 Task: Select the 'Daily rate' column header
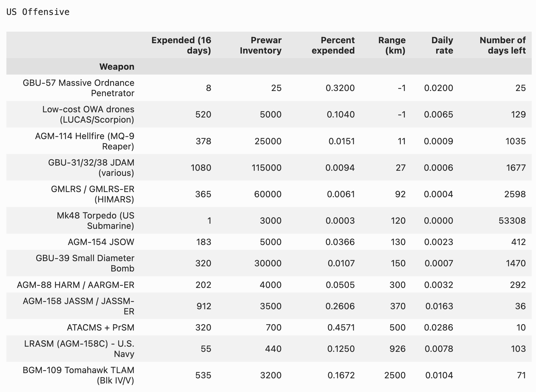(442, 45)
